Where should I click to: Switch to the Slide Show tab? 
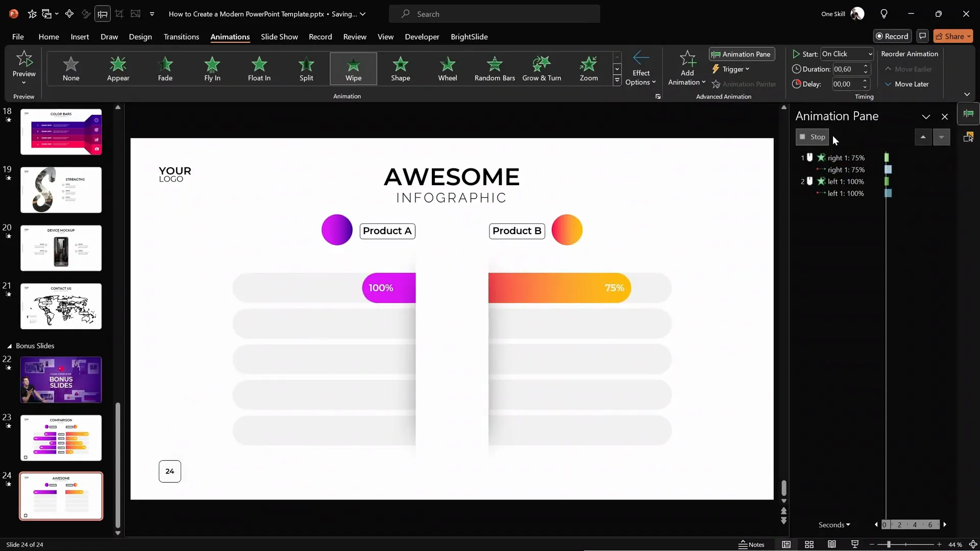pos(279,37)
